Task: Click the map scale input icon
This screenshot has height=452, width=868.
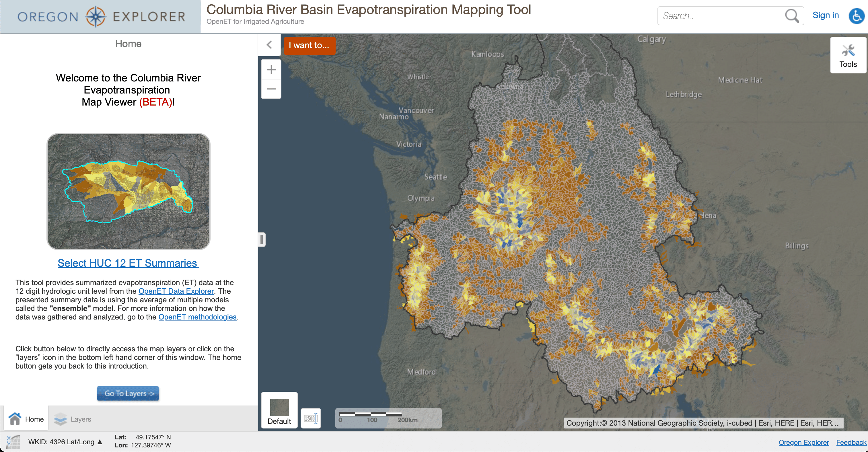Action: point(310,419)
